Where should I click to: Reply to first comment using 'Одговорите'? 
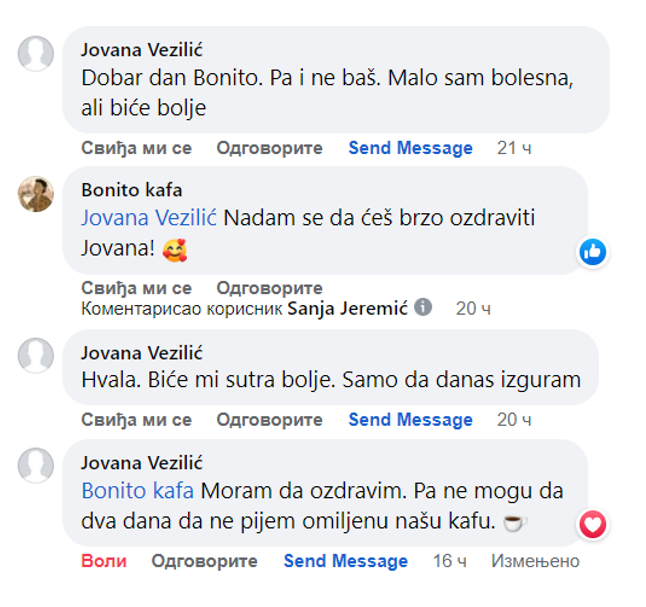(269, 148)
